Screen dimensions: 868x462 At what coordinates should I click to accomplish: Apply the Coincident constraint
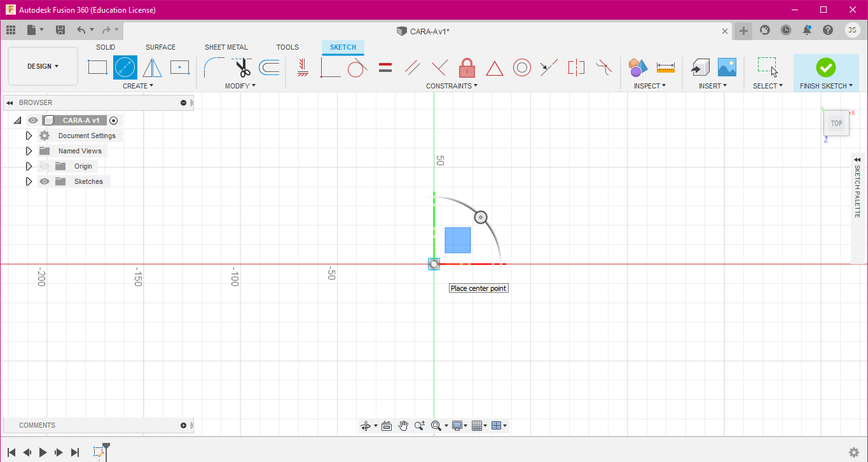tap(331, 67)
